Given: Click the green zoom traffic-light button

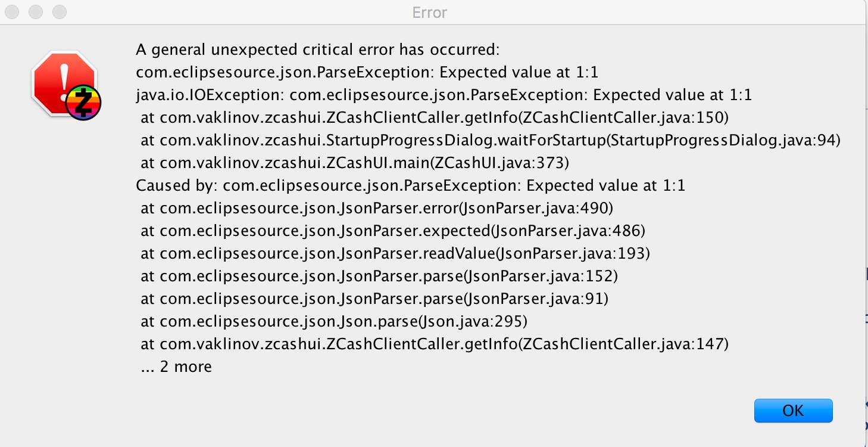Looking at the screenshot, I should (59, 11).
